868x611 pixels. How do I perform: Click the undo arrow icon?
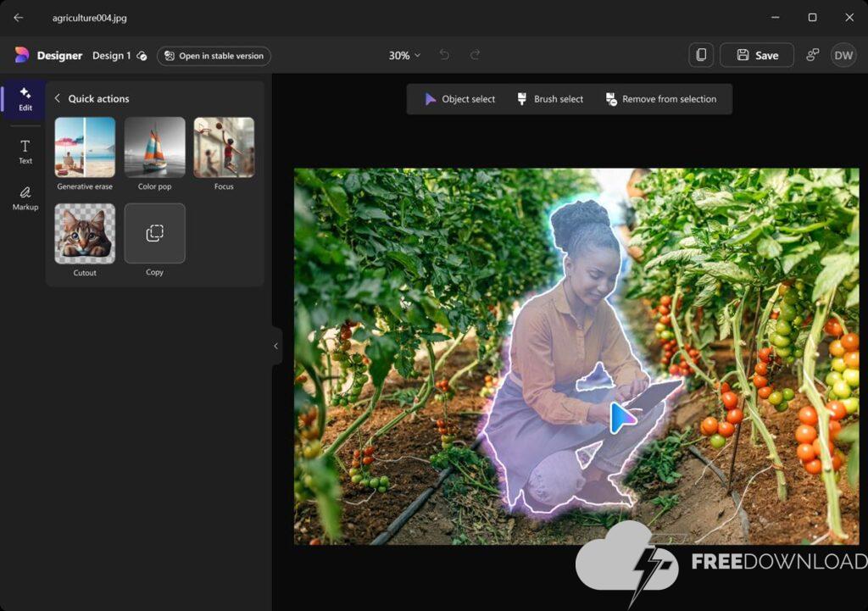tap(444, 55)
